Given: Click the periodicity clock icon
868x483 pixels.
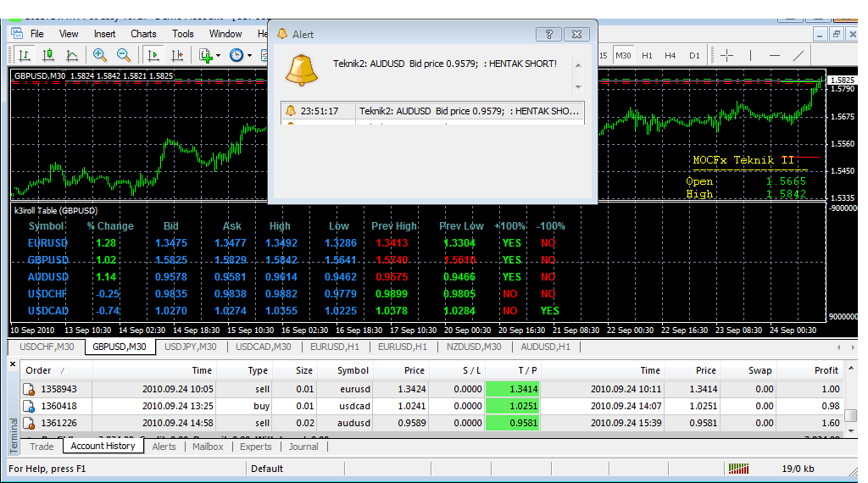Looking at the screenshot, I should [236, 55].
